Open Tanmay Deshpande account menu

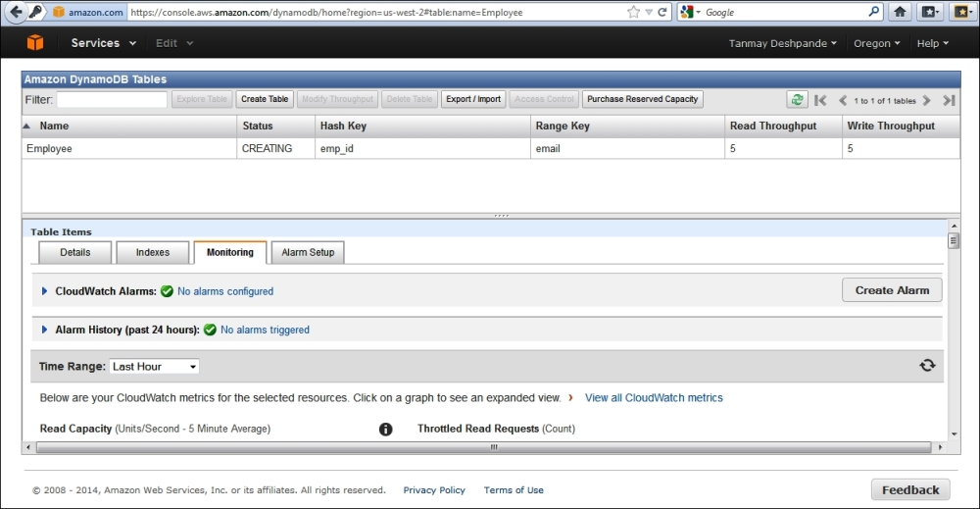point(782,43)
